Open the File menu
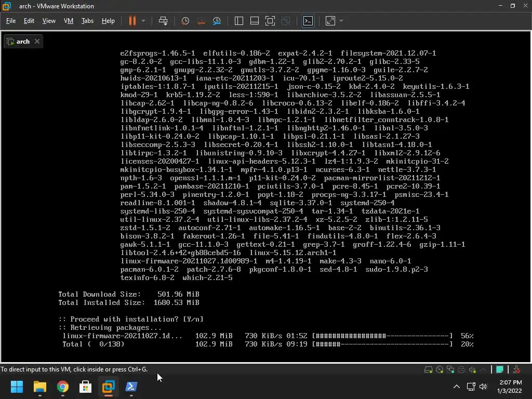 coord(11,21)
